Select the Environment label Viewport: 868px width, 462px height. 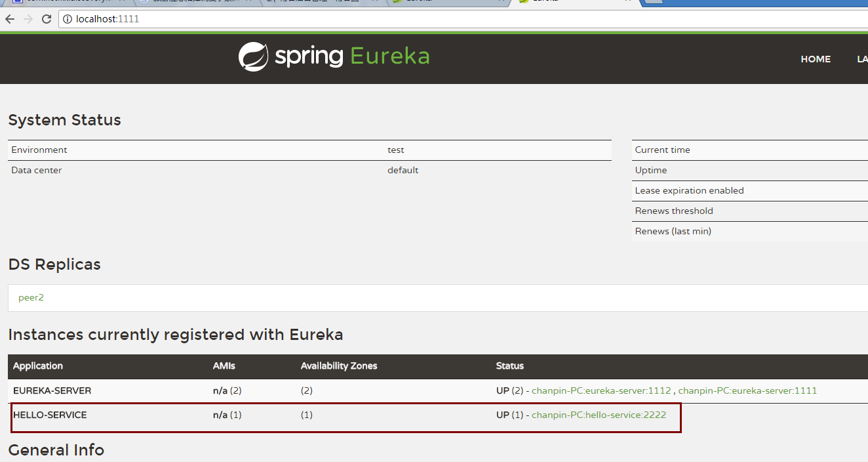pyautogui.click(x=39, y=150)
